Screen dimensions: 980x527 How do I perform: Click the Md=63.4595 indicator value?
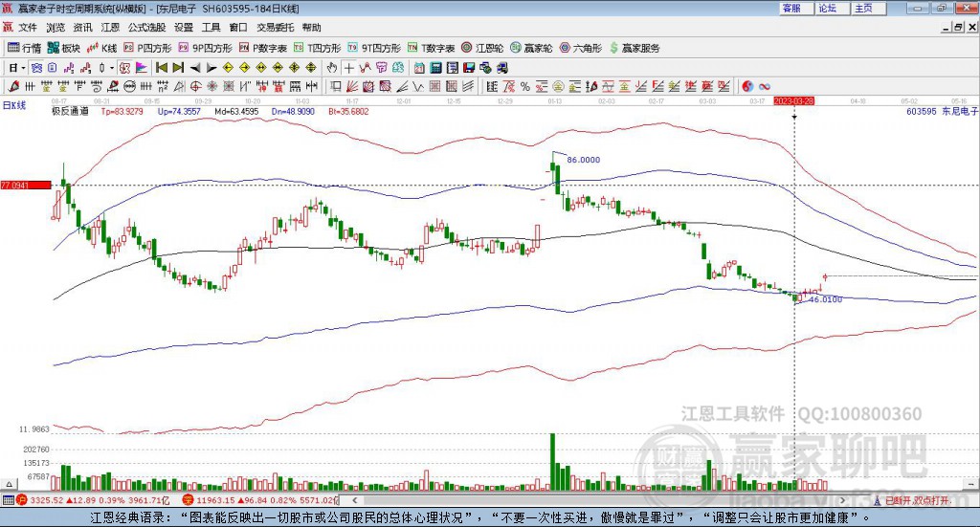[236, 111]
